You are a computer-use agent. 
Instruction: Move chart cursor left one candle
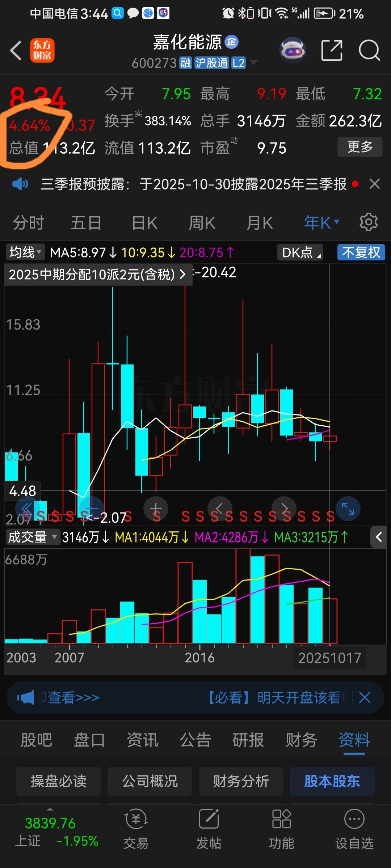220,509
